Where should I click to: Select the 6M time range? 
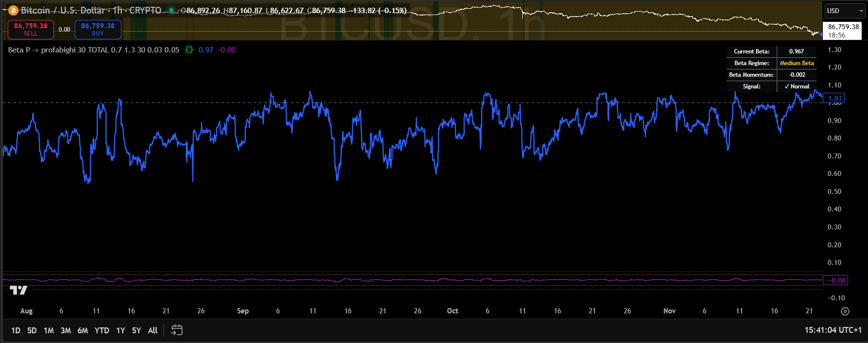tap(83, 330)
